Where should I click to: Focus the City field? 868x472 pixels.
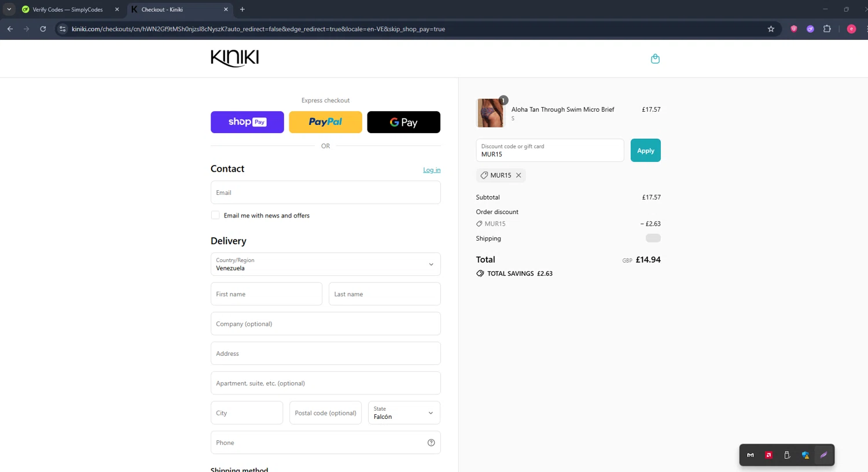(247, 413)
